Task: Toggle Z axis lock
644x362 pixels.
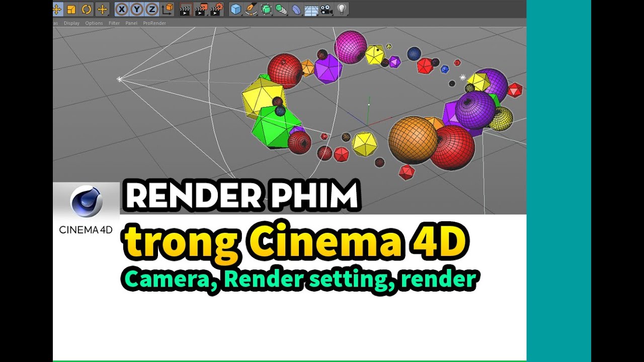Action: point(151,9)
